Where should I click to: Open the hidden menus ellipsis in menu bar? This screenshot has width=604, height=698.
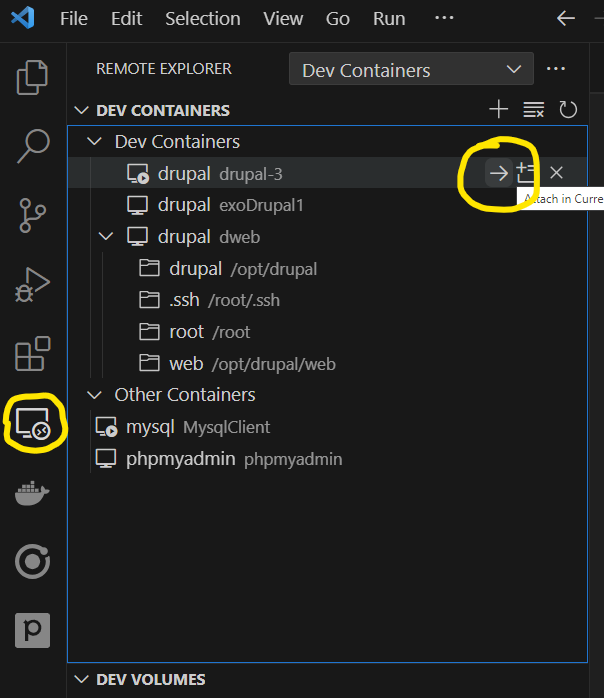[x=444, y=18]
